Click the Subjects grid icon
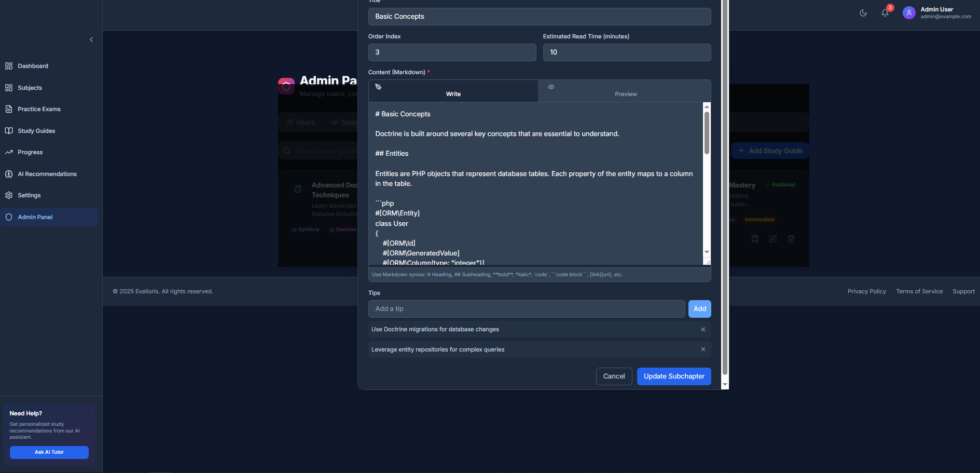The width and height of the screenshot is (980, 473). [x=9, y=88]
